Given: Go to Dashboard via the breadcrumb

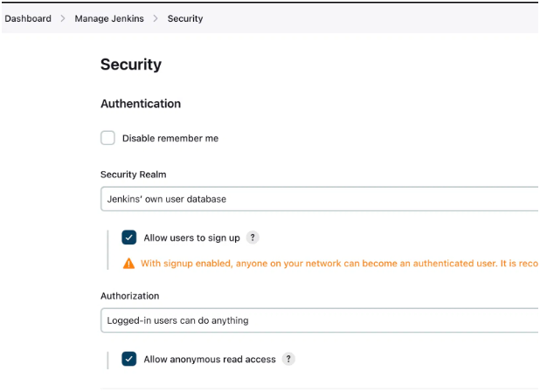Looking at the screenshot, I should coord(28,18).
